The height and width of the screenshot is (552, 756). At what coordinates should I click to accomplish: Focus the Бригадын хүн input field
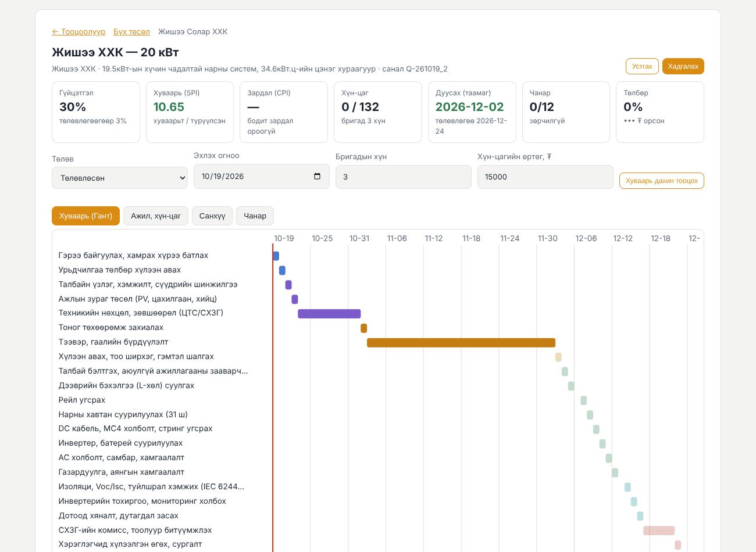tap(404, 177)
